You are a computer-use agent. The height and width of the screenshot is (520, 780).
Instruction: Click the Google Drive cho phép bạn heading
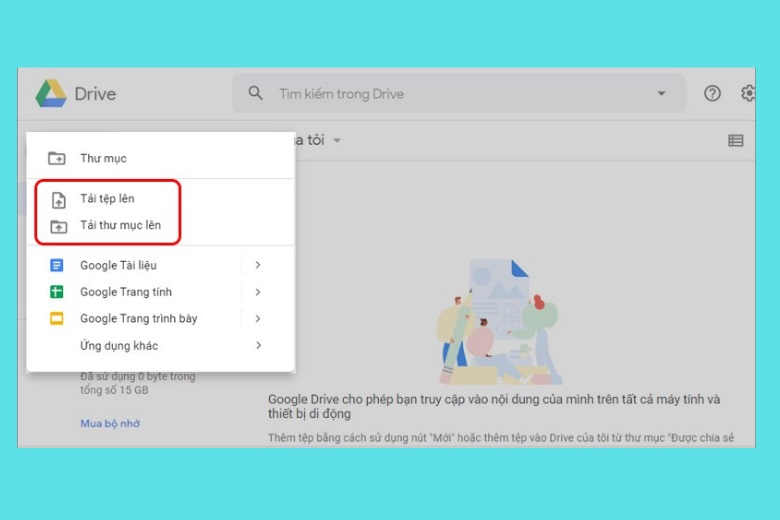click(x=494, y=407)
